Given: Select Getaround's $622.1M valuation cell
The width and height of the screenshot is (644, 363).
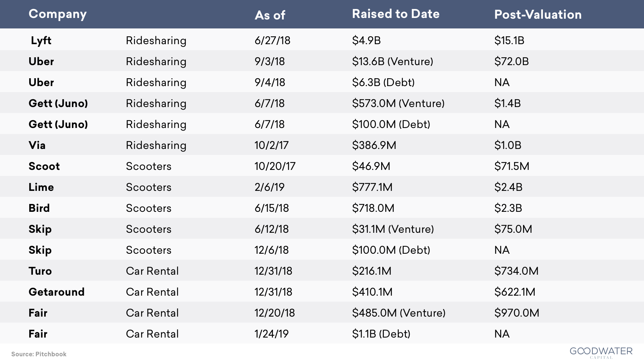Looking at the screenshot, I should (x=515, y=292).
